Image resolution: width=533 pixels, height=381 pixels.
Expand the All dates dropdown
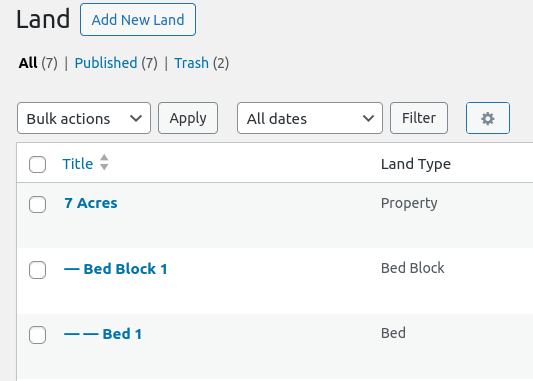pyautogui.click(x=310, y=118)
